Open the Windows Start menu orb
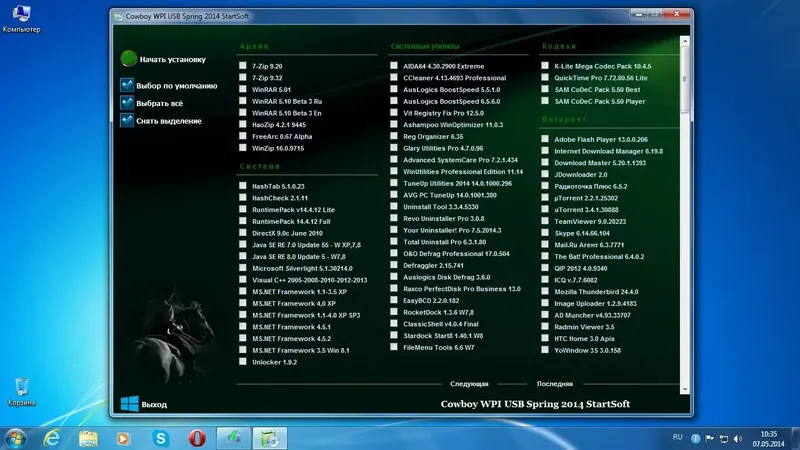800x450 pixels. 15,438
